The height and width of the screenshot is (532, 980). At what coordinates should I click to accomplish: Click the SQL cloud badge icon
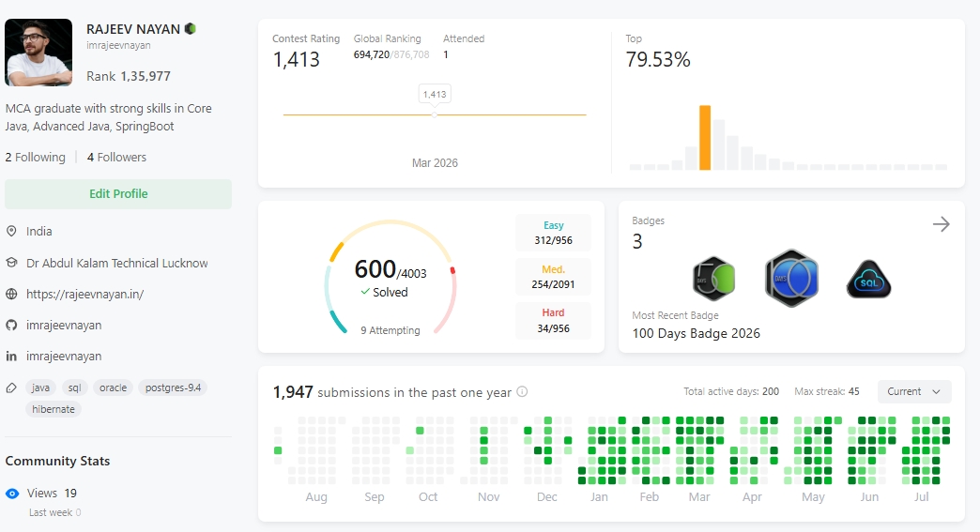868,279
